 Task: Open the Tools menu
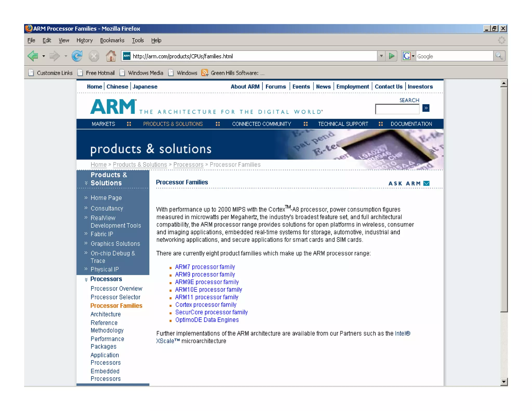point(138,40)
